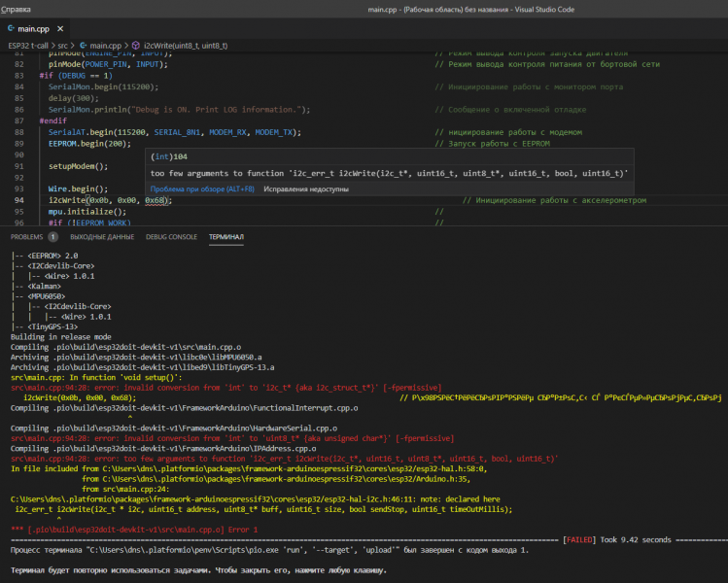
Task: Click 'from src\main.cpp:24:' terminal line
Action: tap(125, 490)
